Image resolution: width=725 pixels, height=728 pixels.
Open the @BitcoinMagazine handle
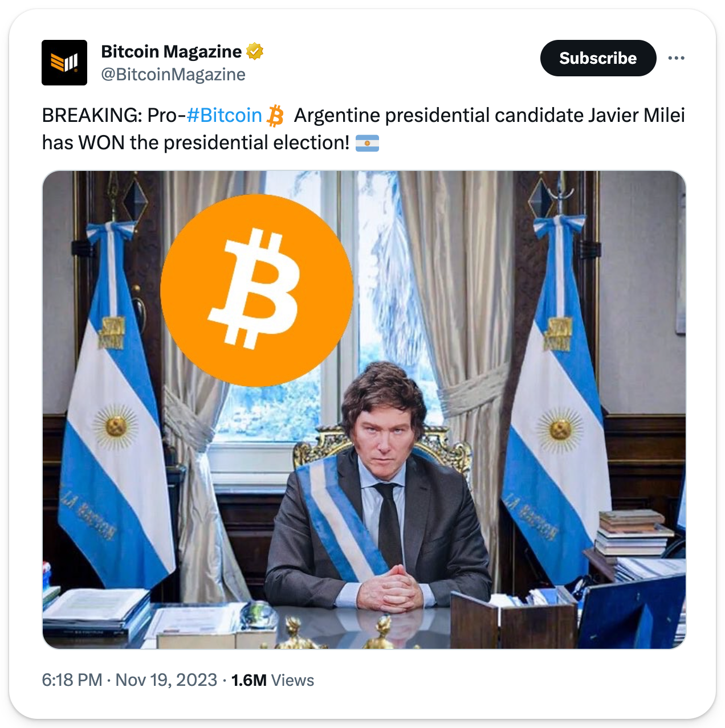coord(173,75)
